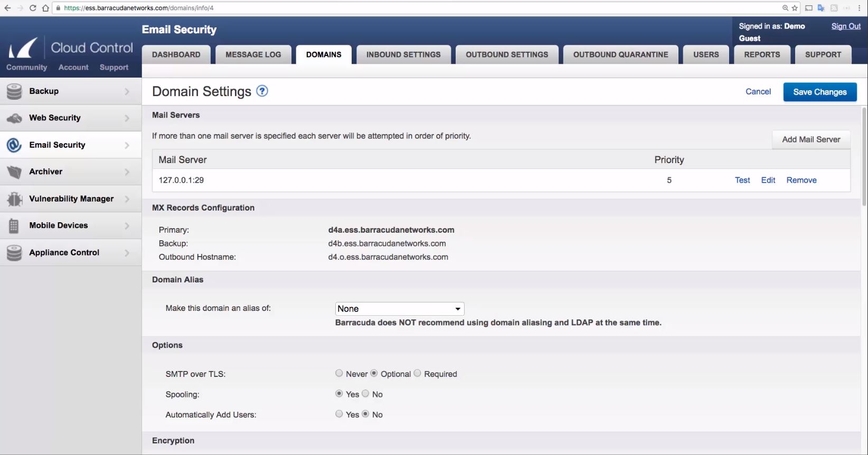Set SMTP over TLS to Never
Screen dimensions: 868x455
pos(339,373)
